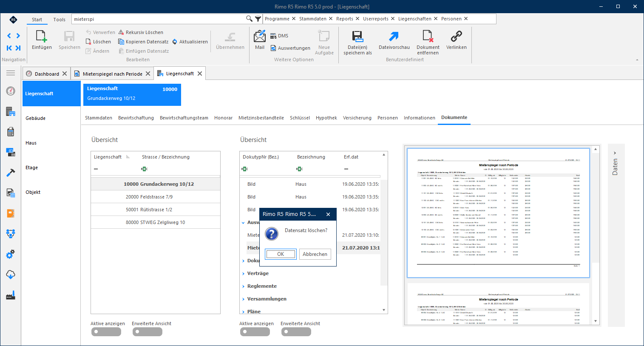Toggle Erweiterte Ansicht under the document list

point(296,332)
